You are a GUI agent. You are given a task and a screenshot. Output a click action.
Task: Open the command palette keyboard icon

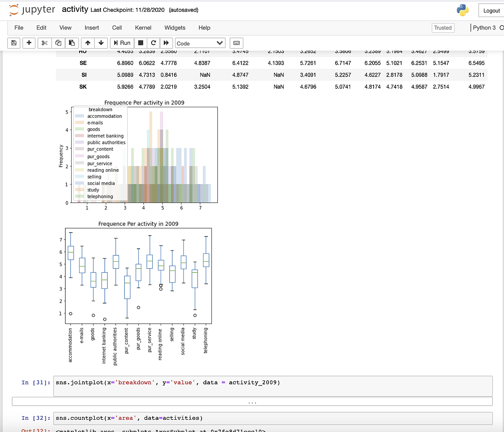coord(237,43)
